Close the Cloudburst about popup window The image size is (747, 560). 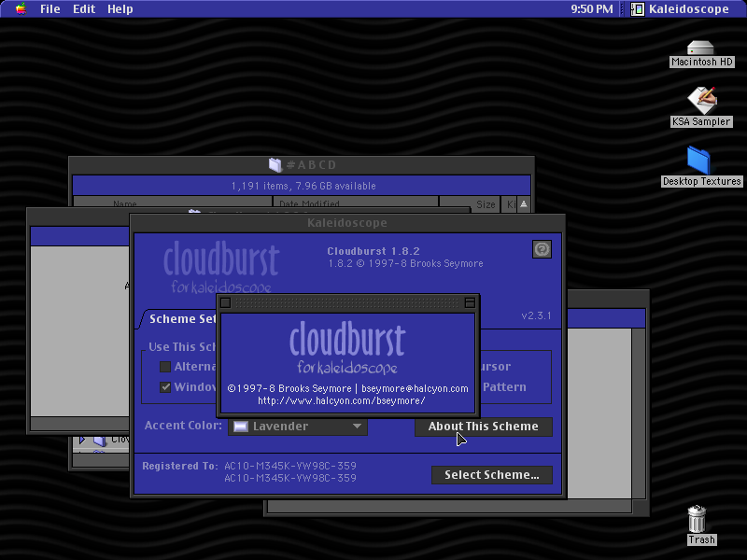[x=226, y=302]
